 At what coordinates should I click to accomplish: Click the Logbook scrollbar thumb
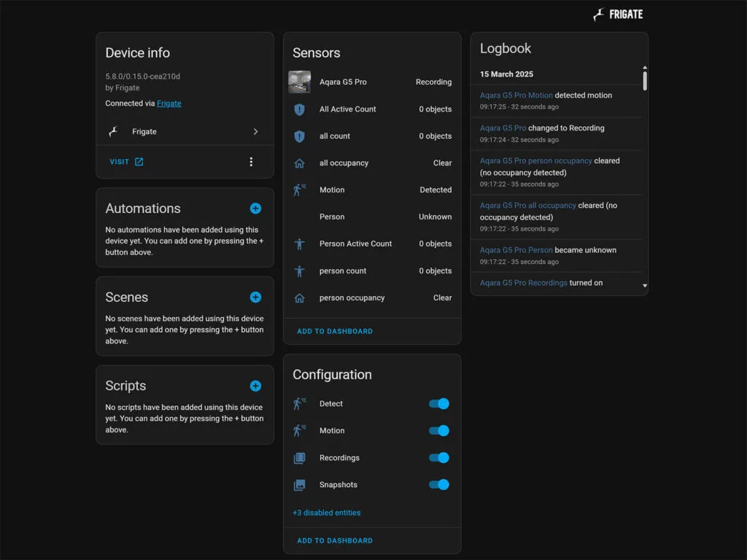coord(645,80)
